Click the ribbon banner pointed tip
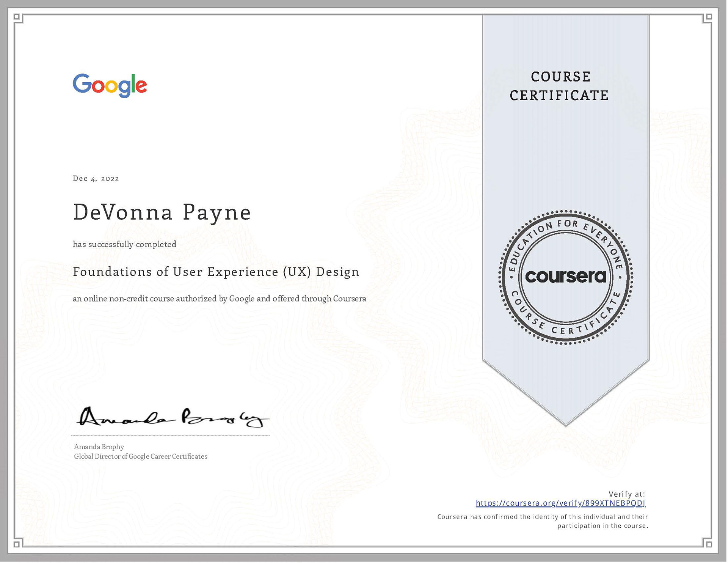The width and height of the screenshot is (728, 563). [x=566, y=420]
